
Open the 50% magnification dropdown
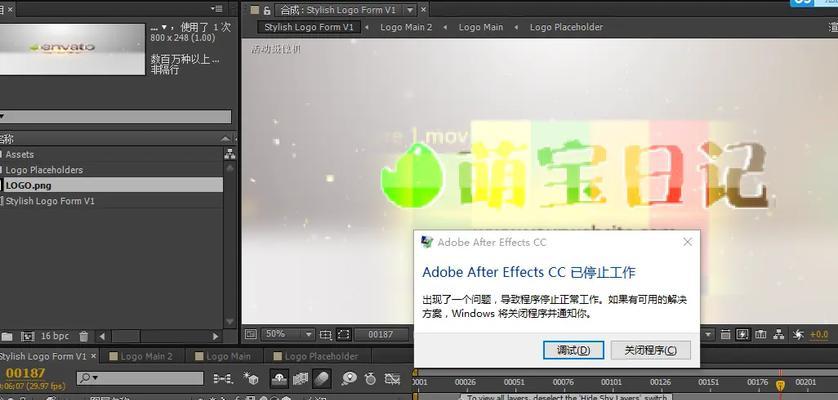288,334
